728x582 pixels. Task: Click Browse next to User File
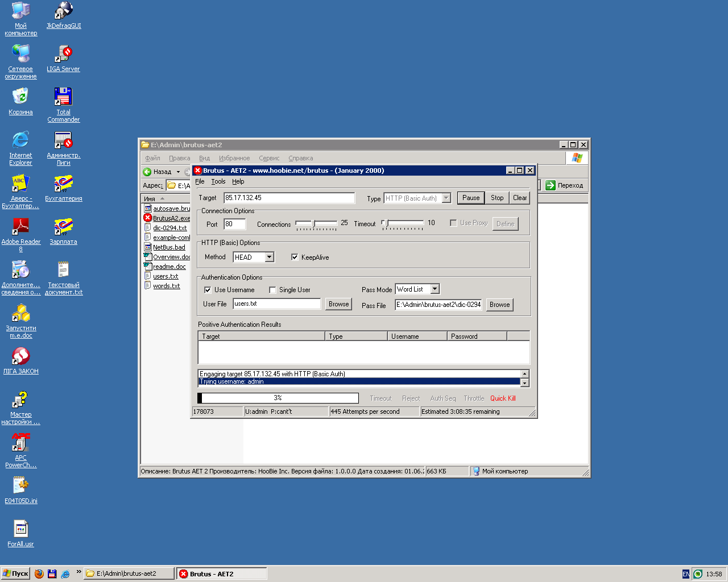coord(339,304)
